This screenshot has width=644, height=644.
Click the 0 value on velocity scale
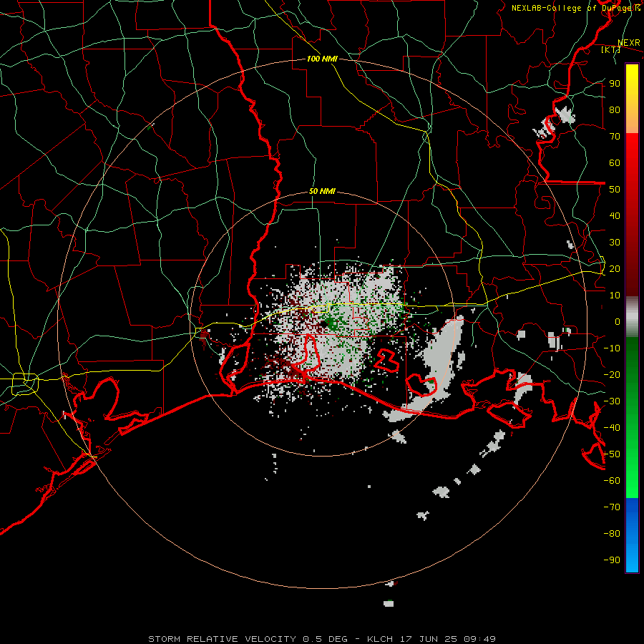618,321
